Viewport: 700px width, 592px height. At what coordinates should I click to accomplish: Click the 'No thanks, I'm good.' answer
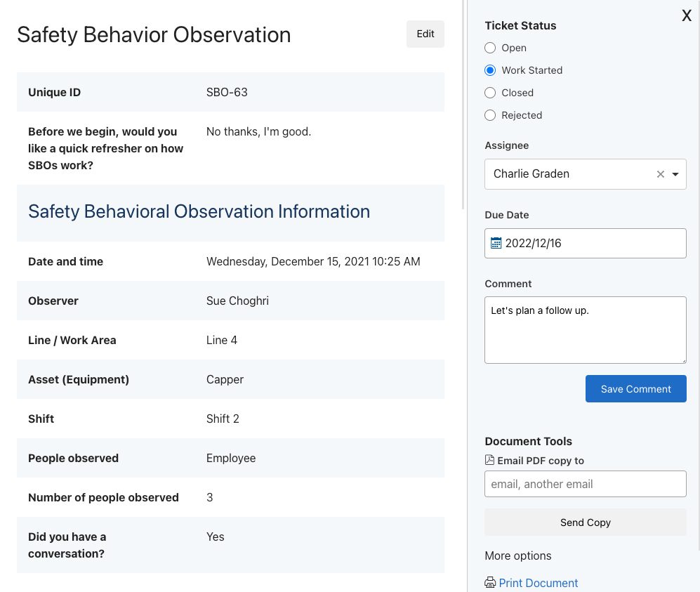click(258, 132)
